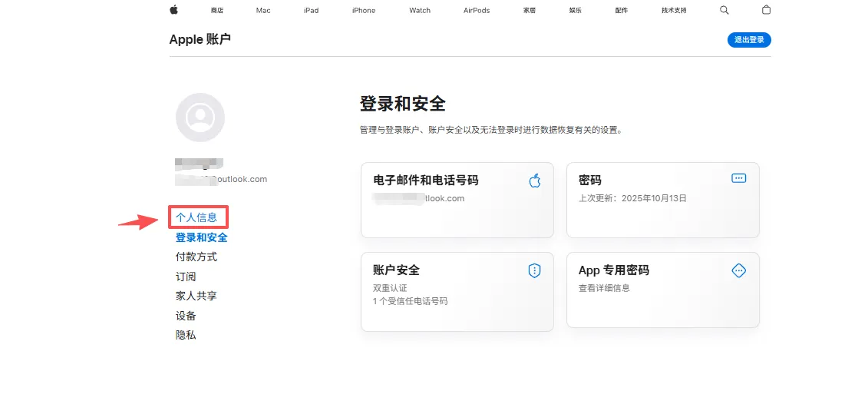
Task: Select 设备 in the sidebar
Action: [186, 316]
